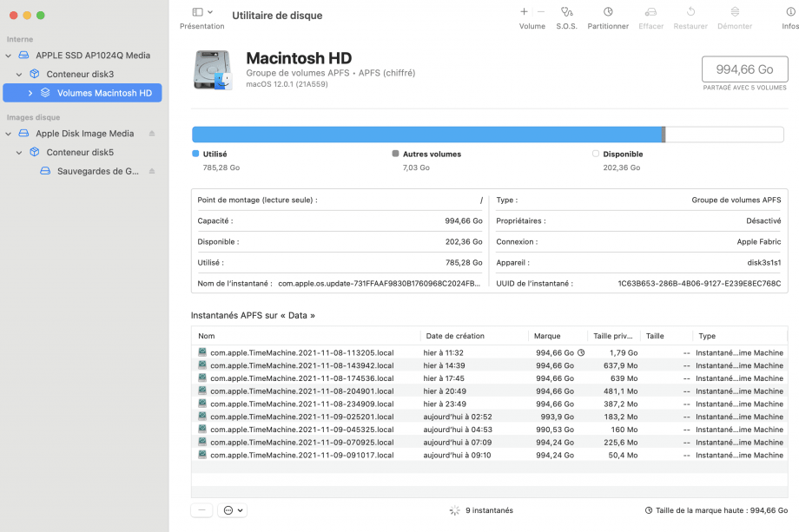Collapse the Conteneur disk5 node
Image resolution: width=799 pixels, height=532 pixels.
(19, 153)
